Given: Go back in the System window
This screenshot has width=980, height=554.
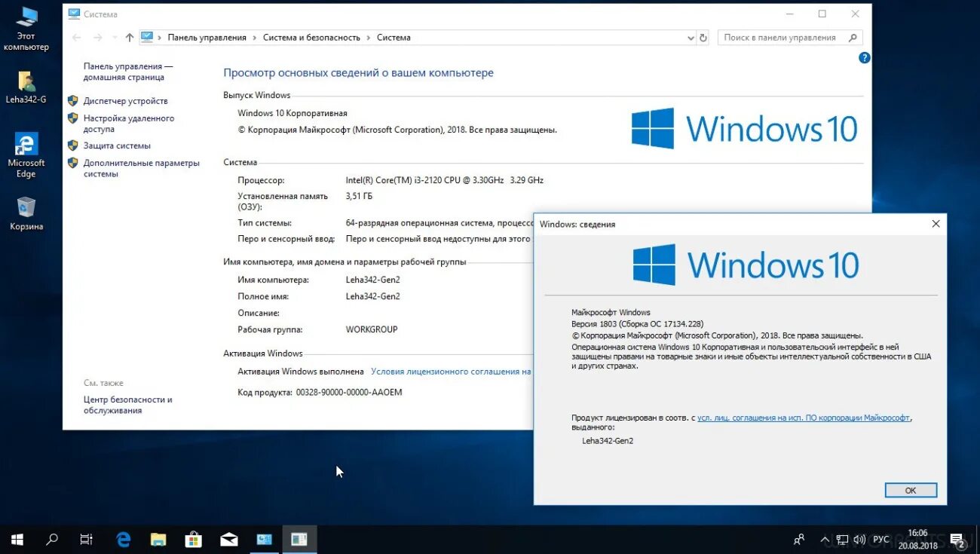Looking at the screenshot, I should [x=76, y=38].
